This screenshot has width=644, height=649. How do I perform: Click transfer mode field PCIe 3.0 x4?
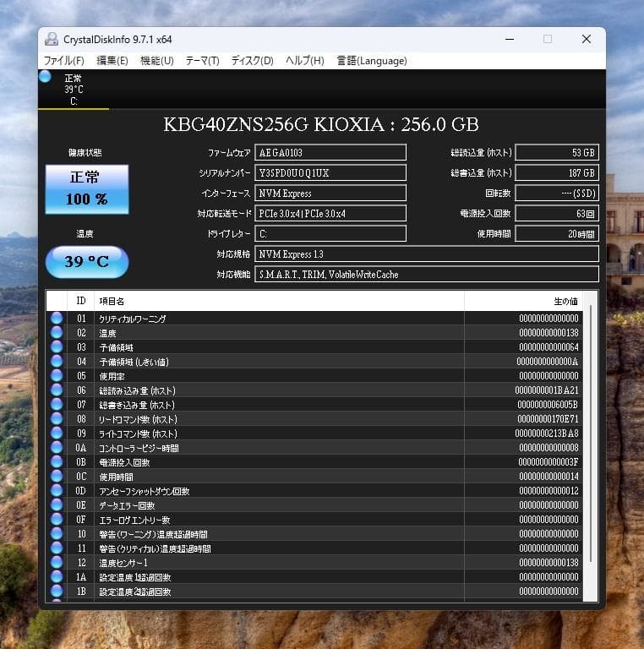[x=330, y=213]
